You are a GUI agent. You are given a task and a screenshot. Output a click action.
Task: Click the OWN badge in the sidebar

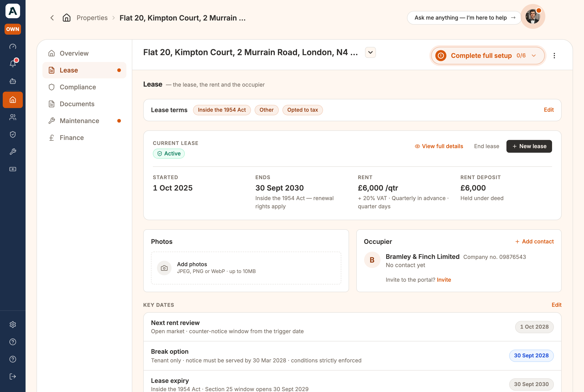pyautogui.click(x=13, y=29)
